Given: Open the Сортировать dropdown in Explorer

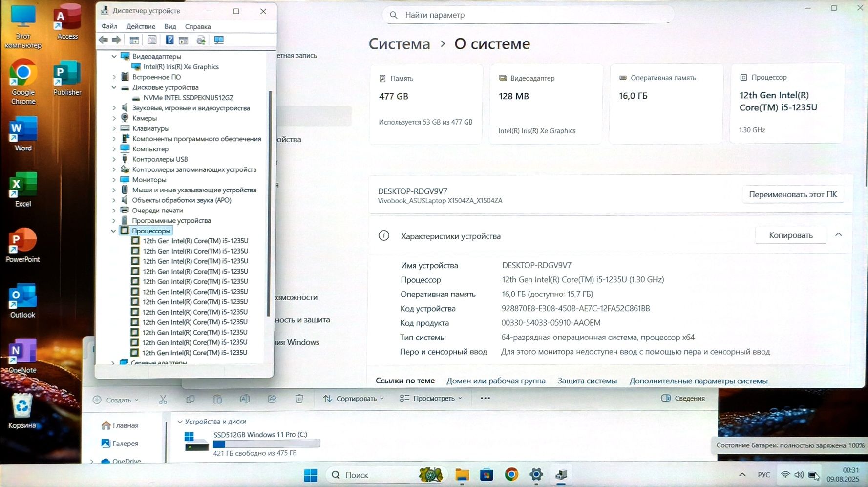Looking at the screenshot, I should 354,399.
